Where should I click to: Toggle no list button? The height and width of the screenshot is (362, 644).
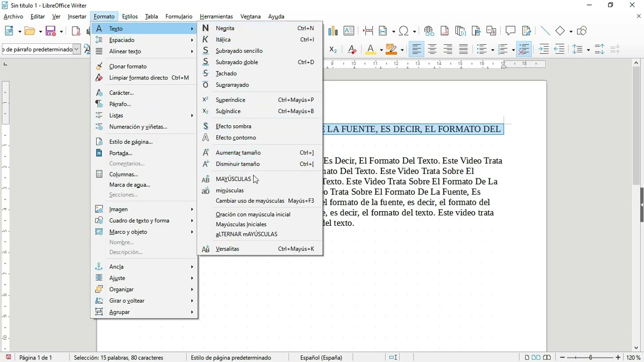[524, 49]
